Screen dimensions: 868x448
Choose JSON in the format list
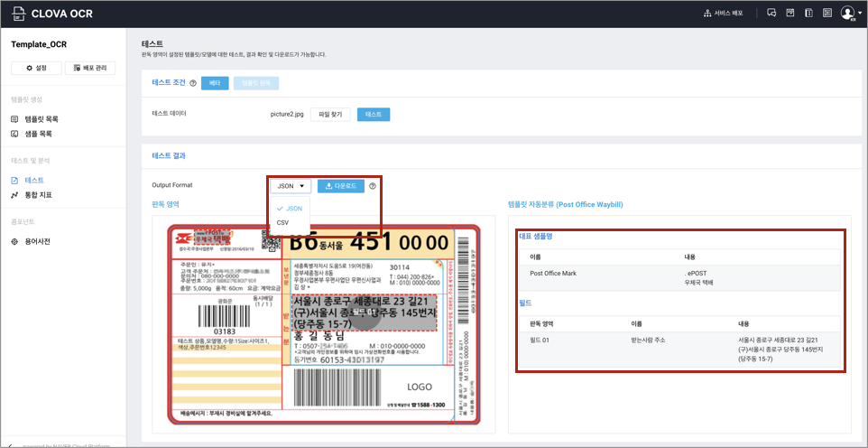(x=291, y=209)
